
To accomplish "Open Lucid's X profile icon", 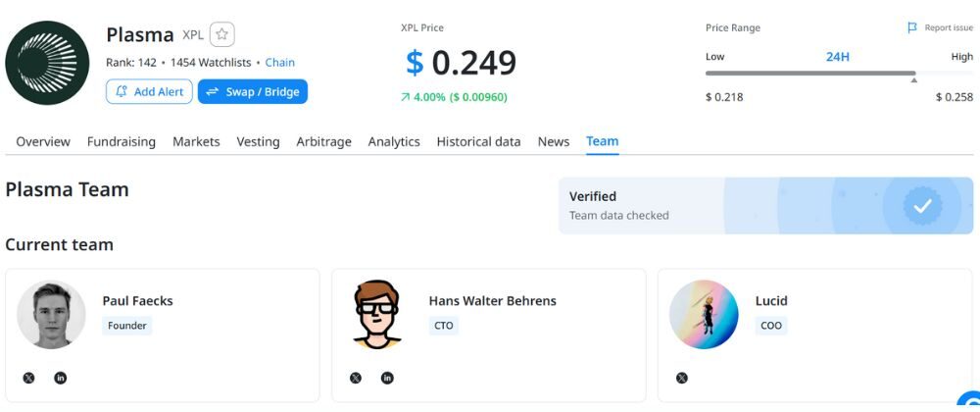I will coord(681,378).
